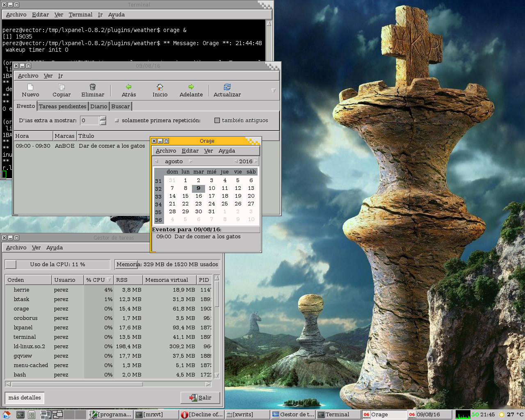Click the 09/08/16 taskbar entry calendar icon
The image size is (525, 420).
[x=412, y=415]
